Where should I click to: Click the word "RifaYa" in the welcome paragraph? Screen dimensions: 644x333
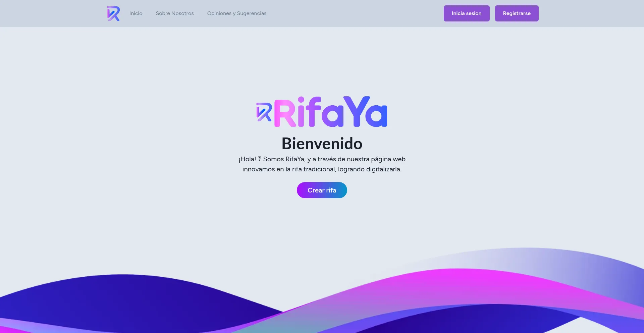[x=295, y=159]
